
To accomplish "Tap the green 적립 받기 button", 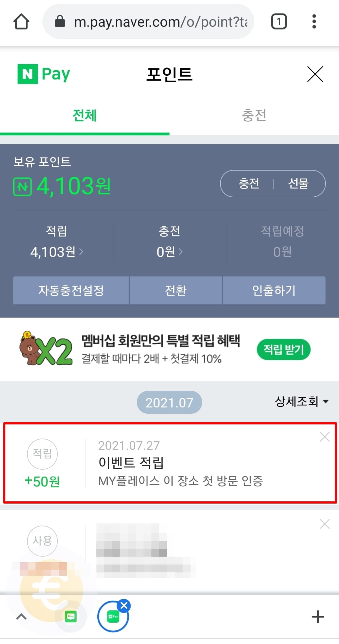I will (x=284, y=349).
